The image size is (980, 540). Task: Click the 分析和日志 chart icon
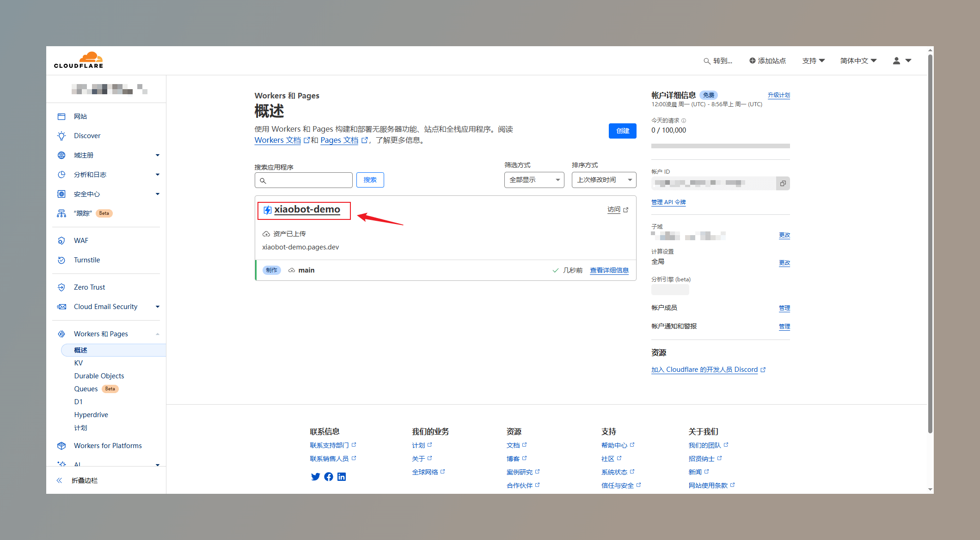61,175
